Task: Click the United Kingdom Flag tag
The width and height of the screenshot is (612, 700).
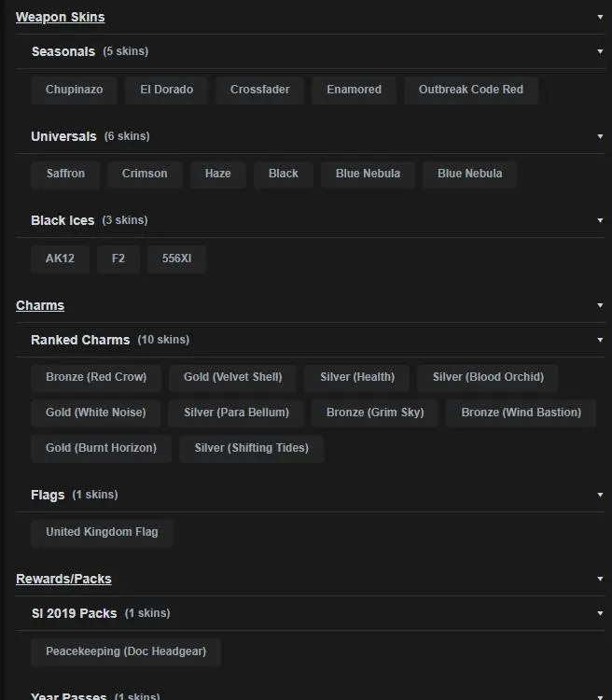Action: coord(102,532)
